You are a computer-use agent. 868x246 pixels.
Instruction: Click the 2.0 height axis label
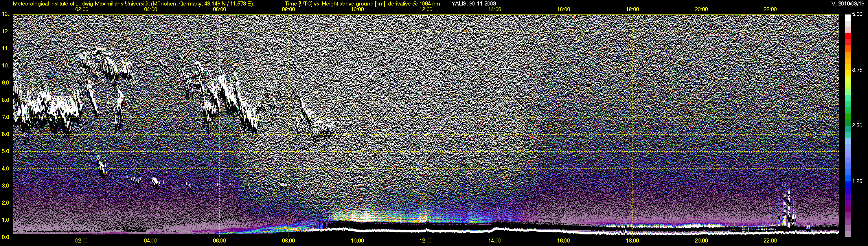click(5, 203)
